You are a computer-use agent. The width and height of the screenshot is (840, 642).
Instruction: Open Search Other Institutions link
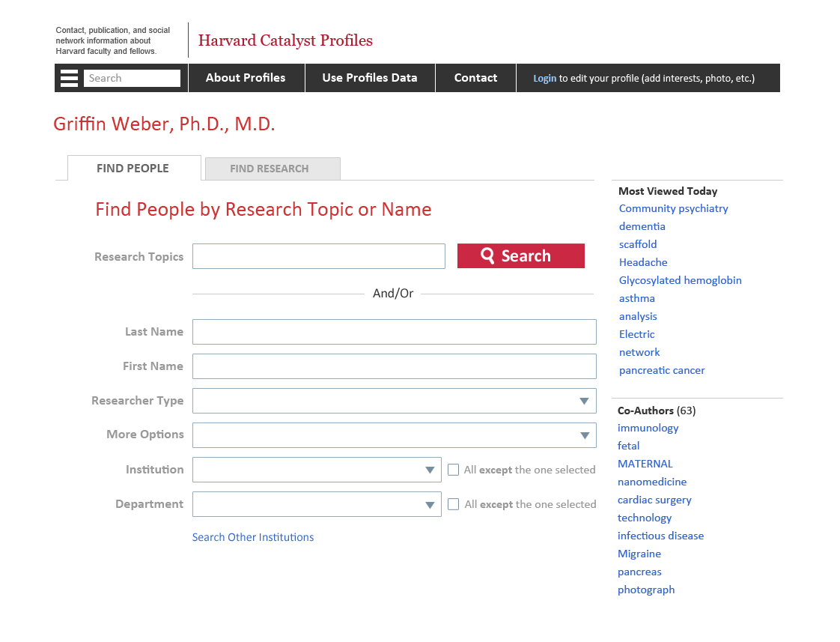253,537
